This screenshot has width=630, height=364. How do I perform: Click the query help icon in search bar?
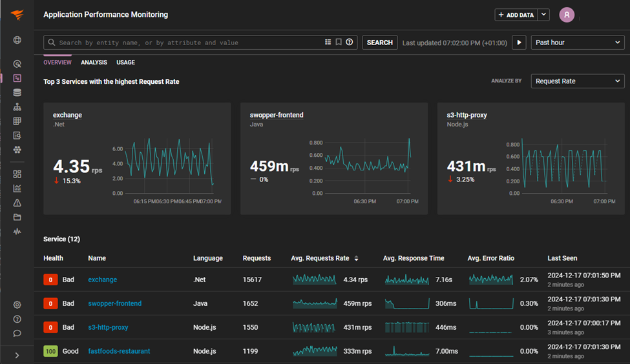(350, 42)
